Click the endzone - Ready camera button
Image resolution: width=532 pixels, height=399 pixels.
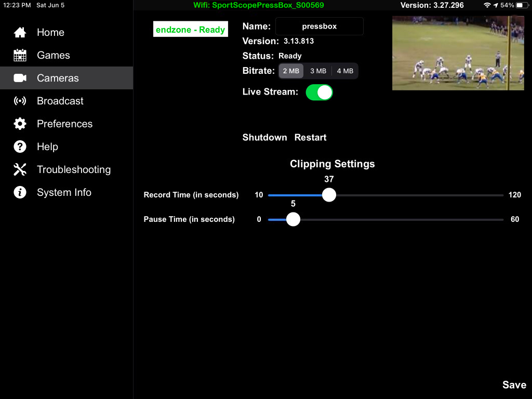[x=190, y=30]
